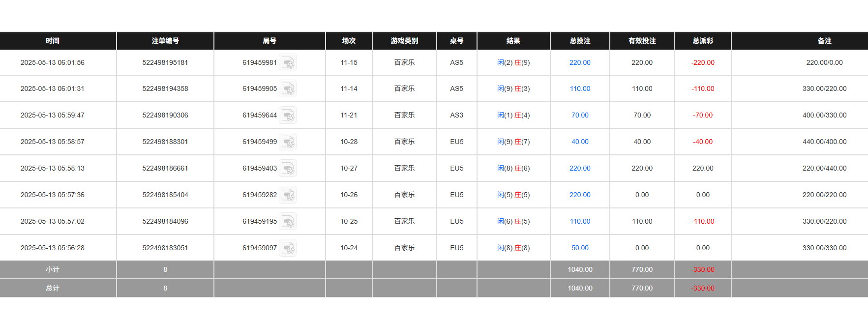868x321 pixels.
Task: Click the 注单编号 column header
Action: pyautogui.click(x=165, y=41)
